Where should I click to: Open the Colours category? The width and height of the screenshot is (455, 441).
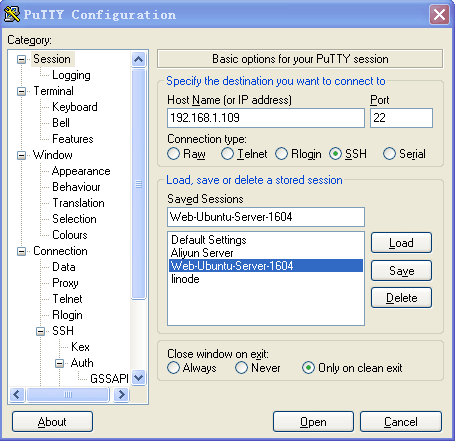point(70,235)
